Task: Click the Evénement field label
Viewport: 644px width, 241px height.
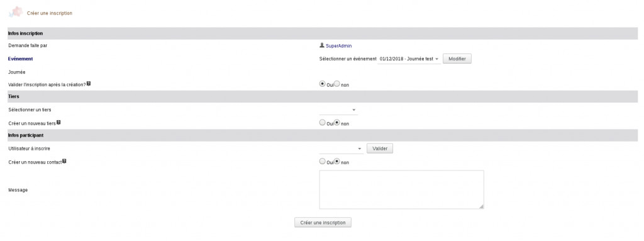Action: click(21, 59)
